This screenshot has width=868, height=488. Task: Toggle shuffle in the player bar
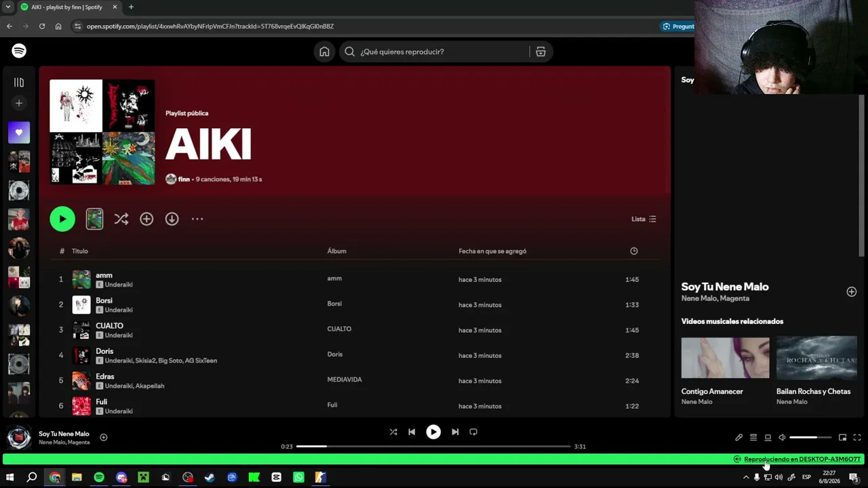[x=393, y=432]
